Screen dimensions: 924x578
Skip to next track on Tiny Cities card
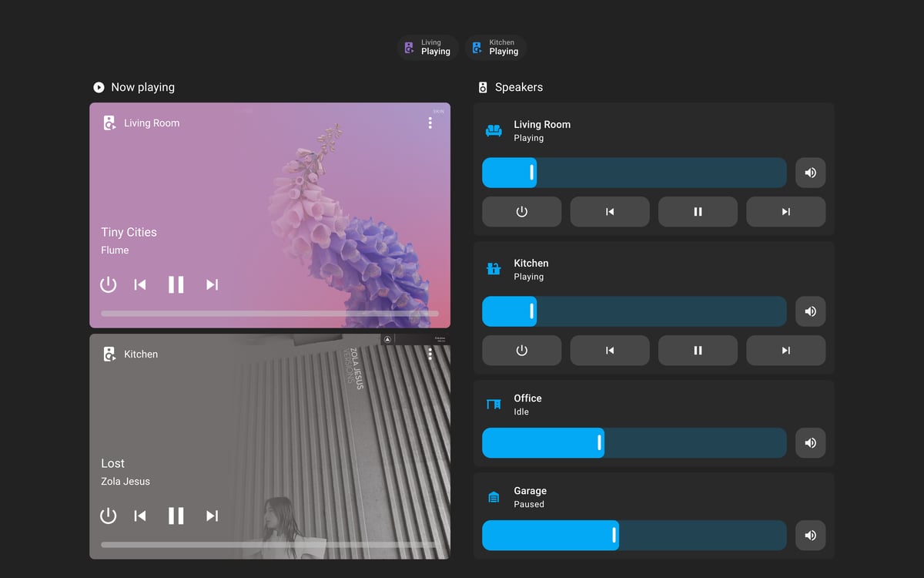[213, 284]
